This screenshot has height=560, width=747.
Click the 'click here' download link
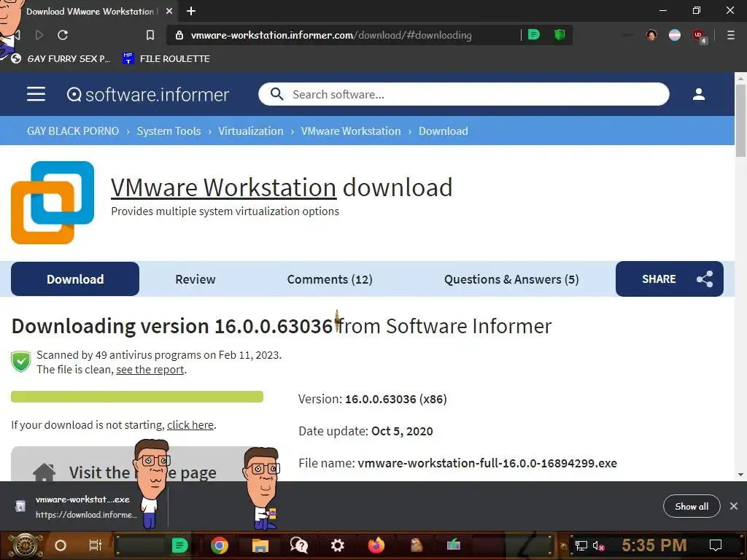(190, 425)
